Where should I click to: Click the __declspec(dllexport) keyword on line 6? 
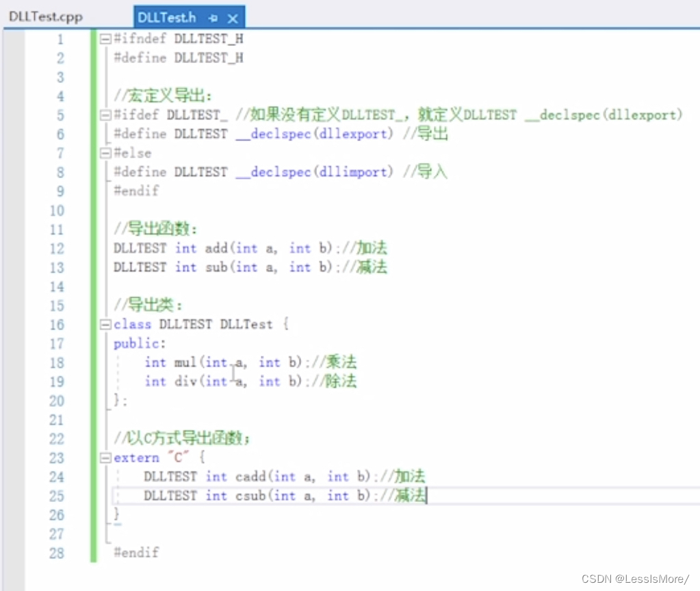314,134
